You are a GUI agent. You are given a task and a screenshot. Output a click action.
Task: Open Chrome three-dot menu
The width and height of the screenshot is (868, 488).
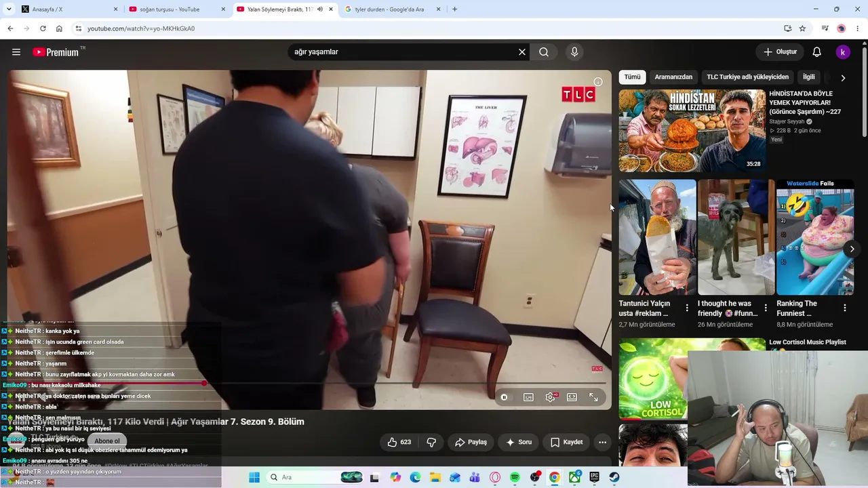pyautogui.click(x=858, y=28)
